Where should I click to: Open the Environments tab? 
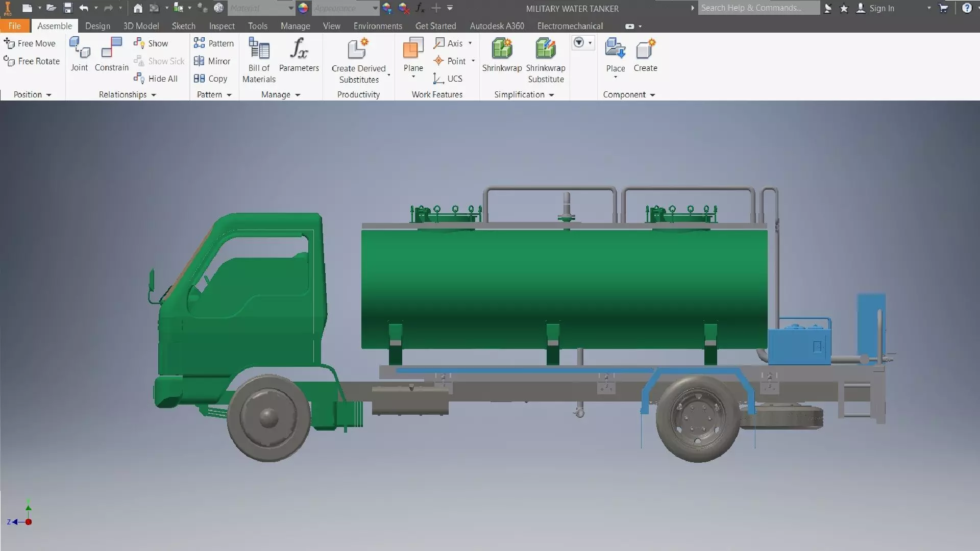[378, 26]
